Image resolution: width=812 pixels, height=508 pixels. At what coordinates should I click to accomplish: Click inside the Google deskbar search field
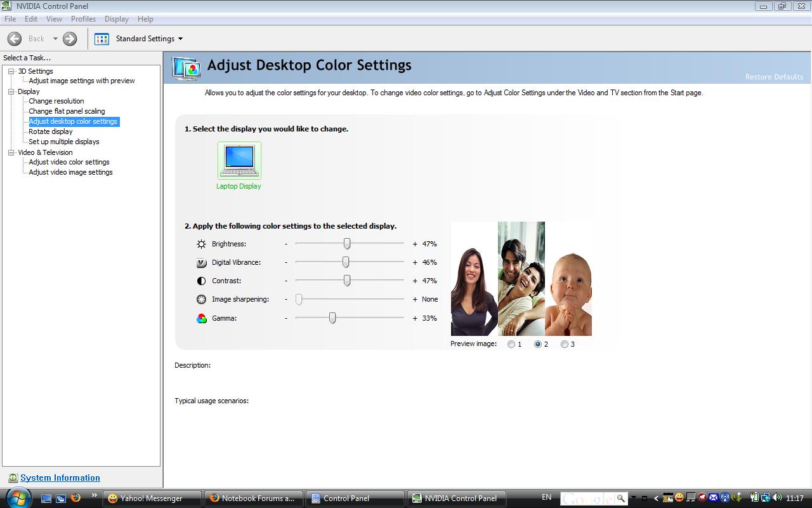coord(587,498)
